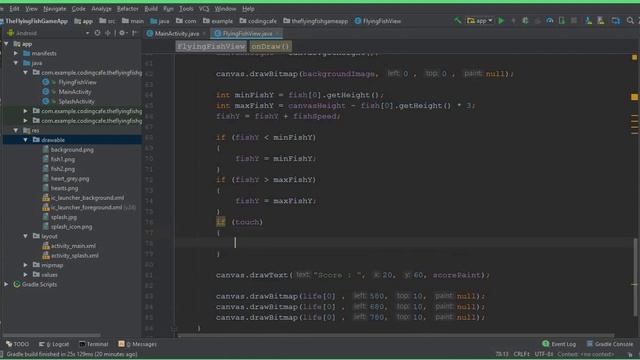Open the SDK Manager icon
The width and height of the screenshot is (640, 360).
point(600,21)
